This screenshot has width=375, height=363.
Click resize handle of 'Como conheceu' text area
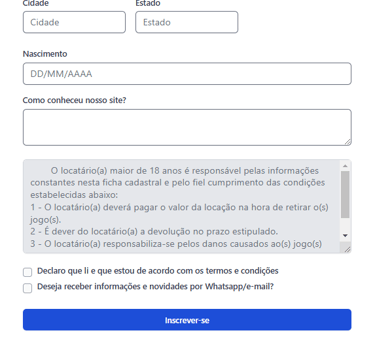[x=348, y=142]
